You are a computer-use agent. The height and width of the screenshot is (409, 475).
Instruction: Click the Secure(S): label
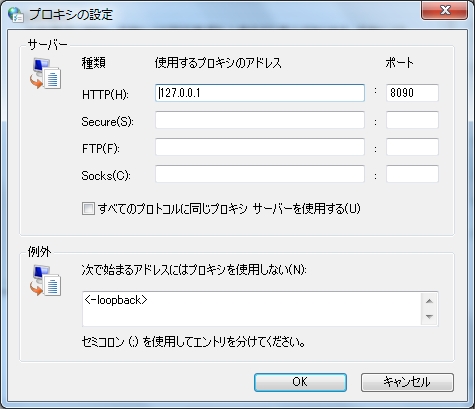pos(108,122)
